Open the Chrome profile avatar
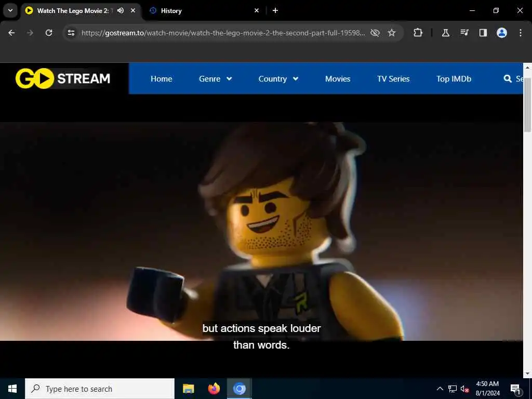The image size is (532, 399). click(501, 33)
